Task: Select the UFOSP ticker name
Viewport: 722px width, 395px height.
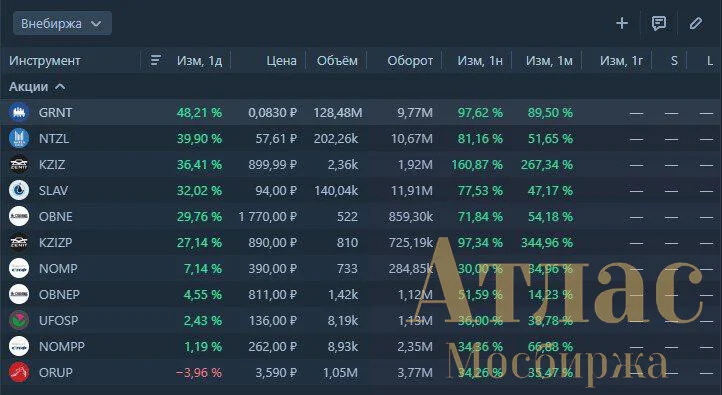Action: 58,321
